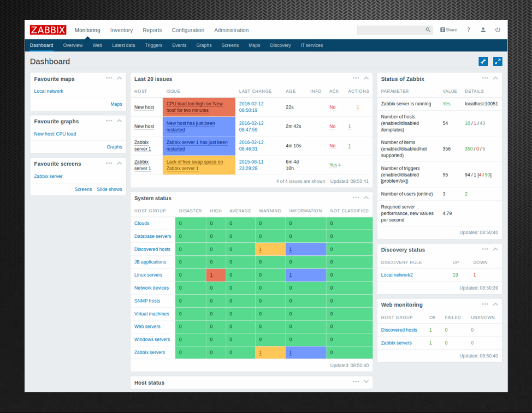This screenshot has height=413, width=532.
Task: Click the search magnifier icon
Action: coord(428,30)
